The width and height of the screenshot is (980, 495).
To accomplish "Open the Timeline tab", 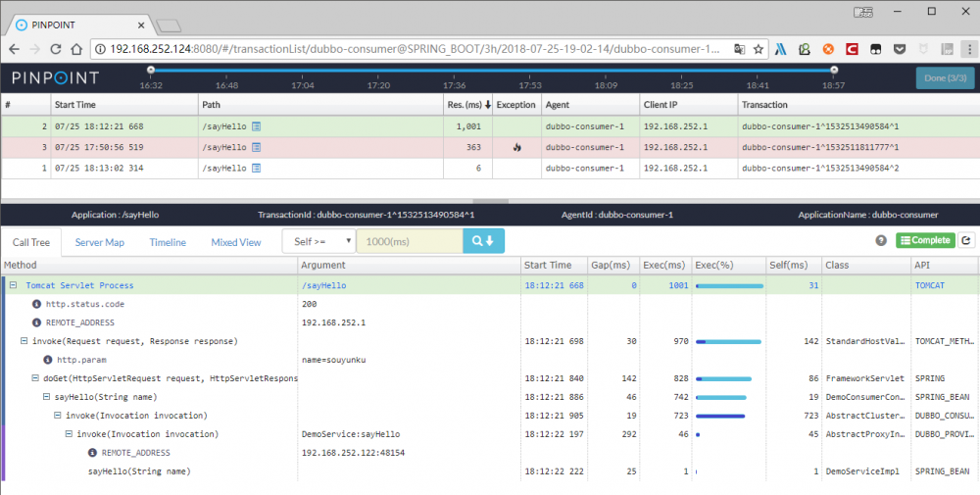I will point(168,242).
